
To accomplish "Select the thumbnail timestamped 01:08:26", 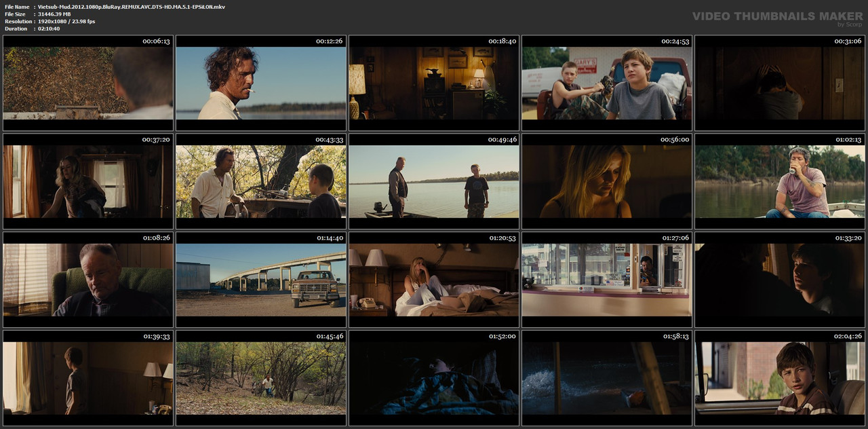I will pyautogui.click(x=88, y=280).
